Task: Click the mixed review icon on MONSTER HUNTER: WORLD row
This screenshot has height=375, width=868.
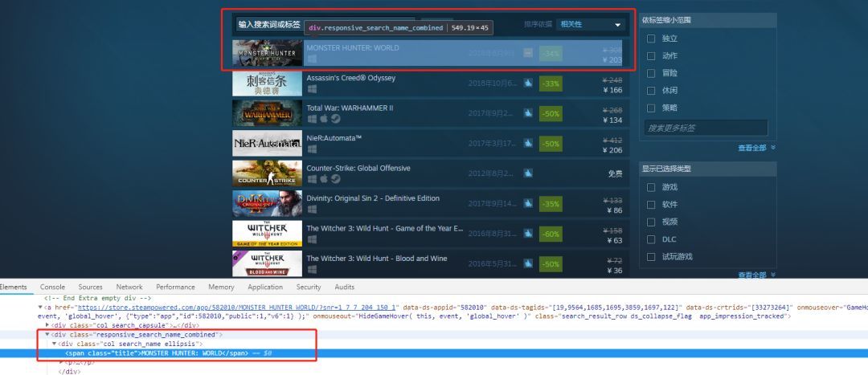Action: click(x=528, y=53)
